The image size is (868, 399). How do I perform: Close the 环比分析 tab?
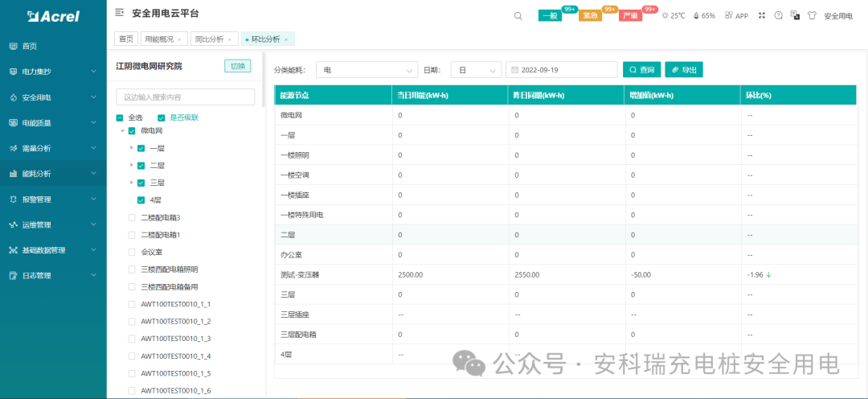286,40
